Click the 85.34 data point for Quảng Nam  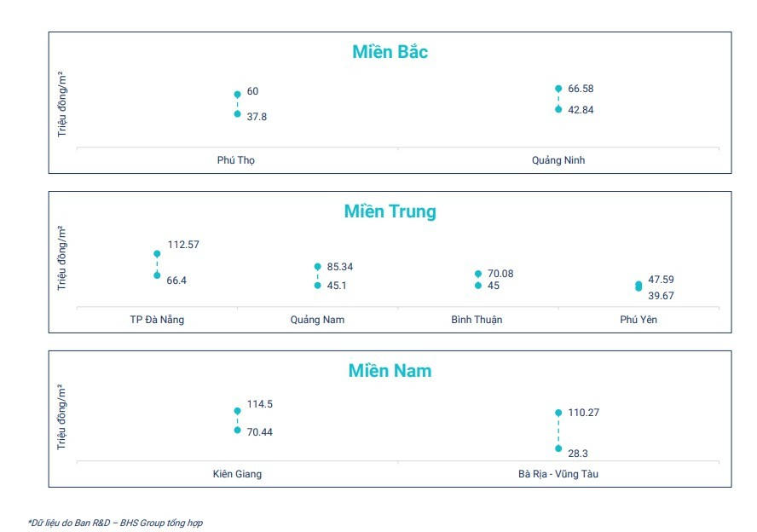coord(317,267)
